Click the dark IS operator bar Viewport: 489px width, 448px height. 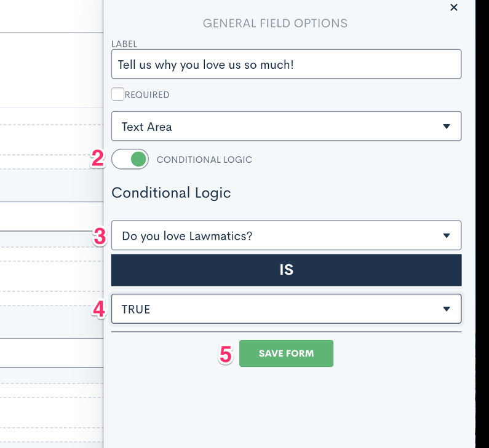click(x=286, y=270)
